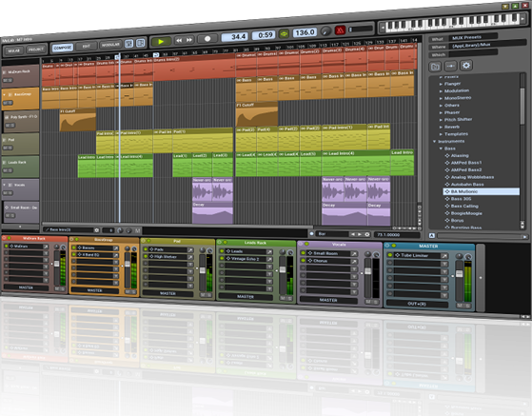Toggle the green loop button
Screen dimensions: 532x416
pos(284,33)
